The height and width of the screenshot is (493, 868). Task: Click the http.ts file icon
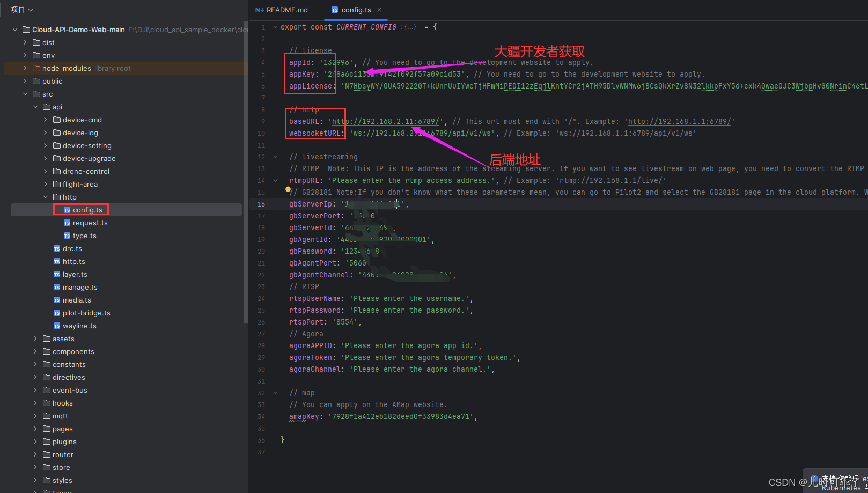57,261
